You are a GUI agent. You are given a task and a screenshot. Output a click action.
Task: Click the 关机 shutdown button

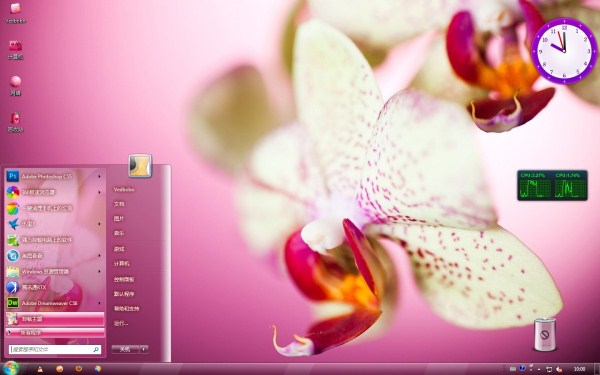tap(125, 349)
